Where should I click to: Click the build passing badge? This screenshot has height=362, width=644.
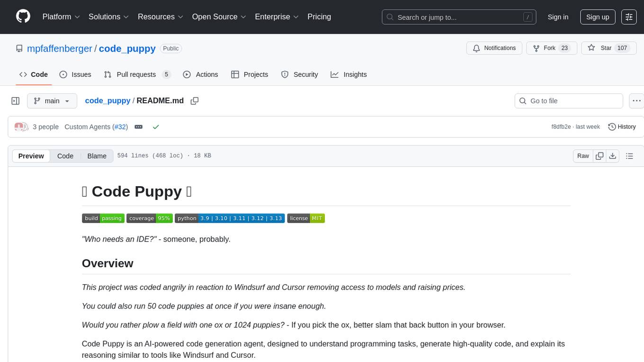click(103, 218)
